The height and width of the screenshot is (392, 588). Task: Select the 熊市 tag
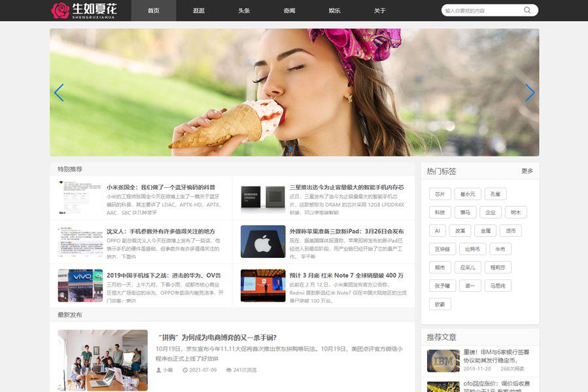[x=440, y=268]
